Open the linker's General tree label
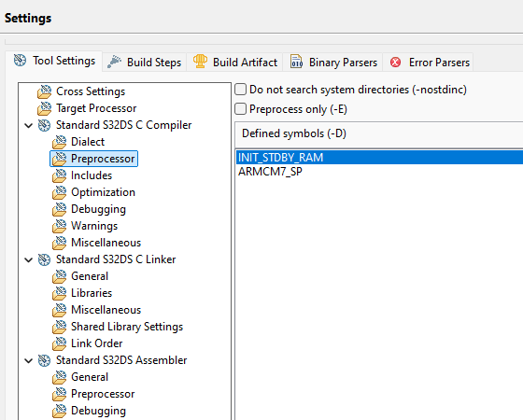The height and width of the screenshot is (420, 523). (90, 276)
